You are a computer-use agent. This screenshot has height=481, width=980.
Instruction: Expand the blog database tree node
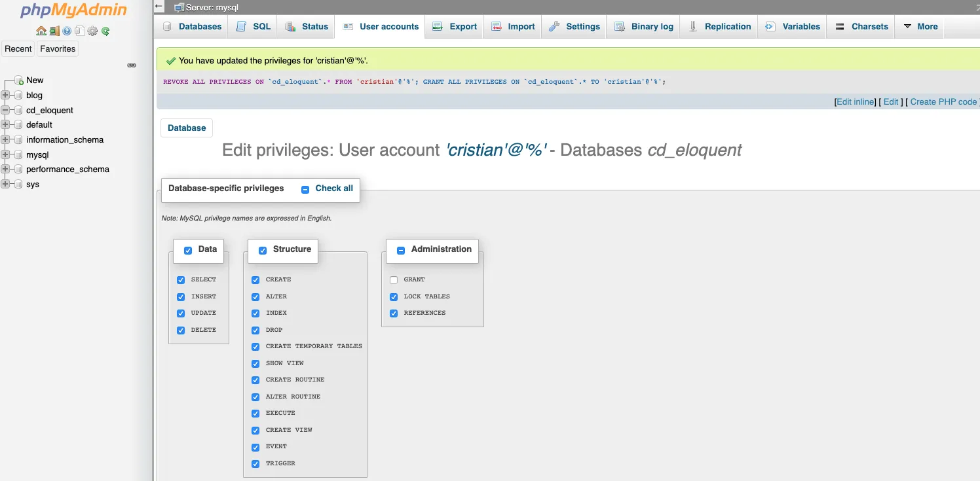pos(6,96)
